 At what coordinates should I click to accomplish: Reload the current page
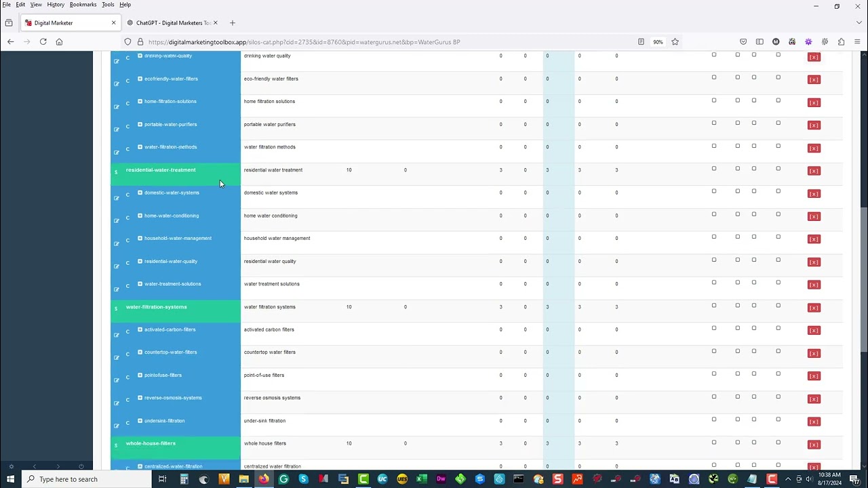(43, 42)
